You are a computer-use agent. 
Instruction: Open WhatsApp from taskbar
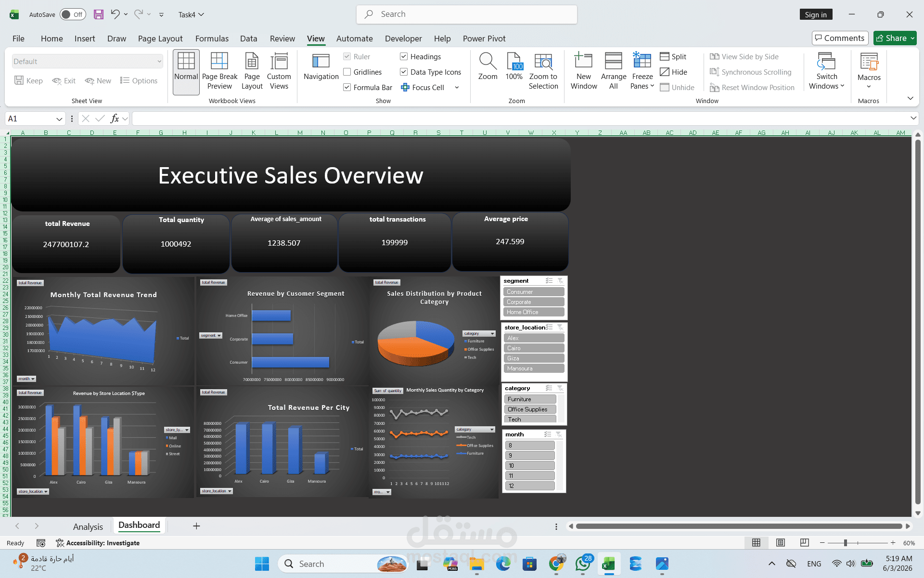click(x=582, y=564)
